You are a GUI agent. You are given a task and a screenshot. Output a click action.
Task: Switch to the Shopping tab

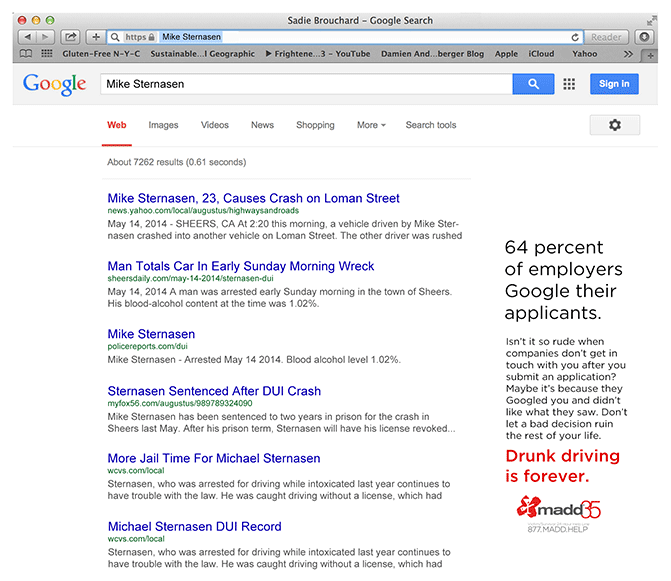(315, 125)
